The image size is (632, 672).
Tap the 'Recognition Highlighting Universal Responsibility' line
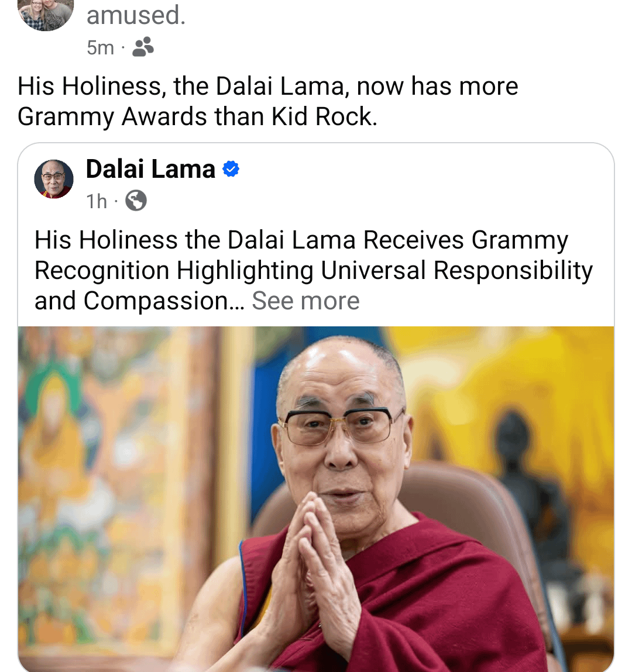(314, 270)
